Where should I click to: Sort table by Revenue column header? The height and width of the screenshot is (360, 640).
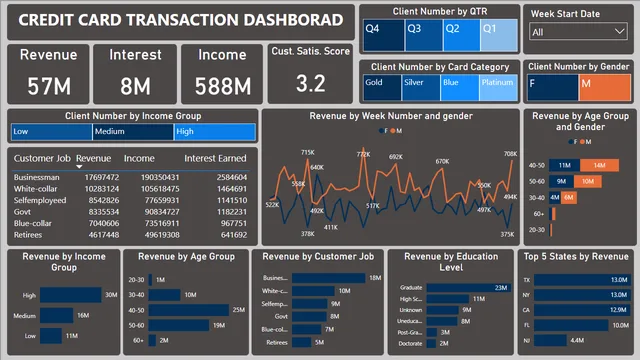pos(93,158)
